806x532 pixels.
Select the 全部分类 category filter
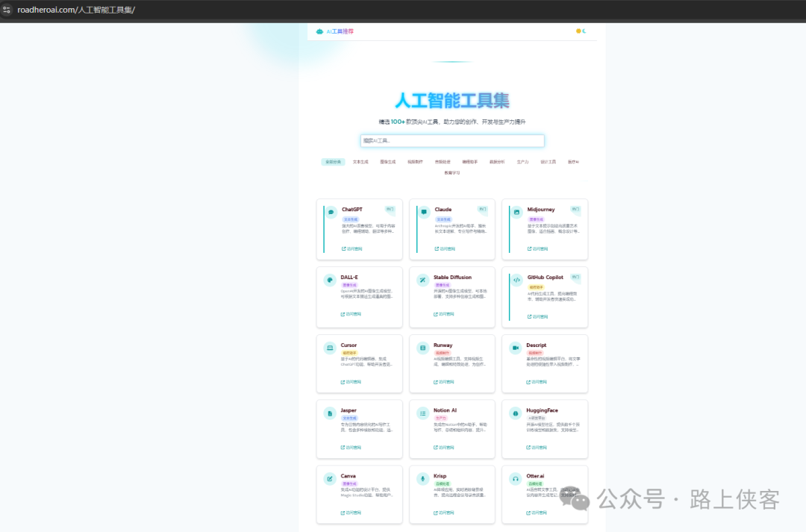(333, 162)
